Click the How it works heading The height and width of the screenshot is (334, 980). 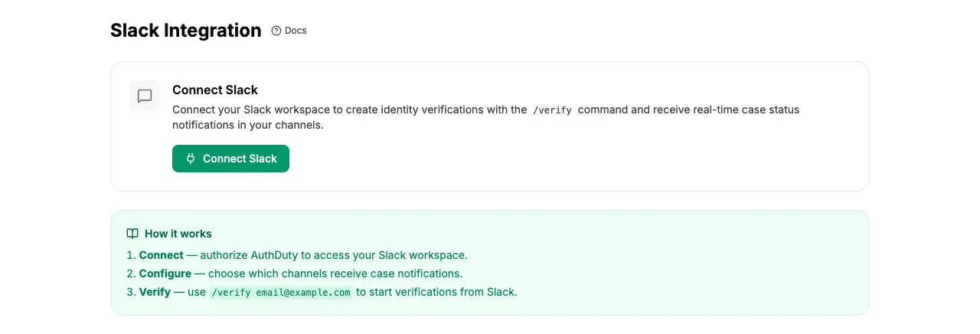tap(178, 234)
